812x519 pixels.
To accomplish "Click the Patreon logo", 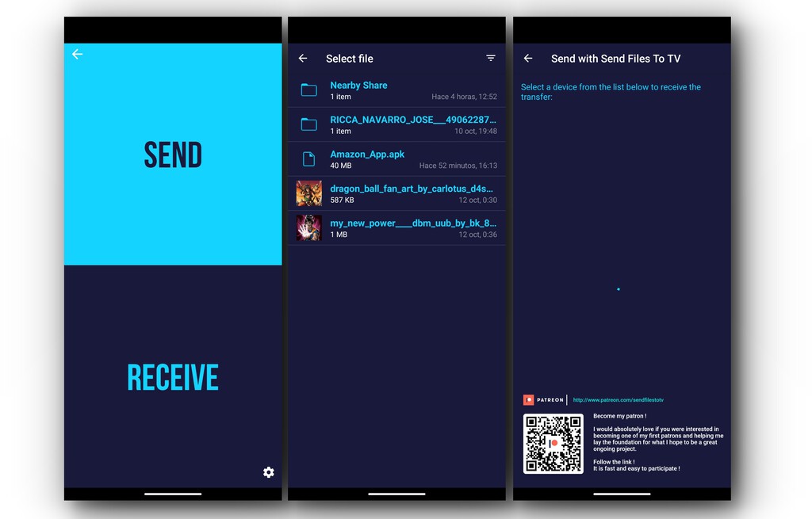I will pos(544,400).
